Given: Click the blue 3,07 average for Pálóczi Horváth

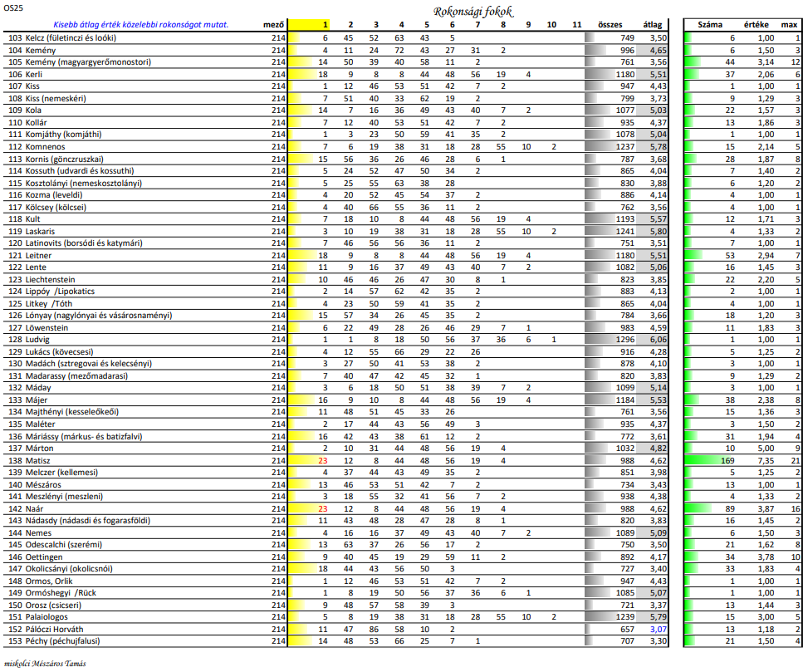Looking at the screenshot, I should pyautogui.click(x=658, y=630).
